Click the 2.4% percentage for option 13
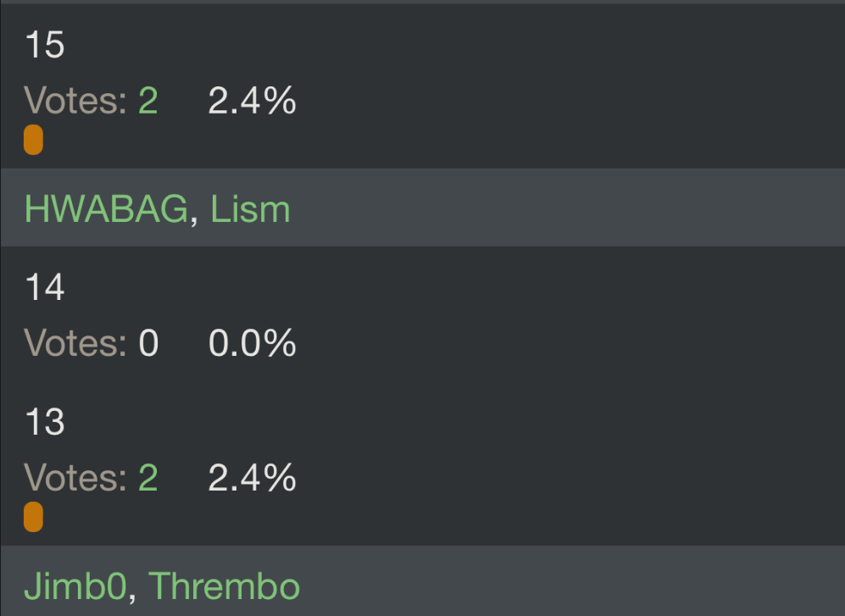 (253, 478)
